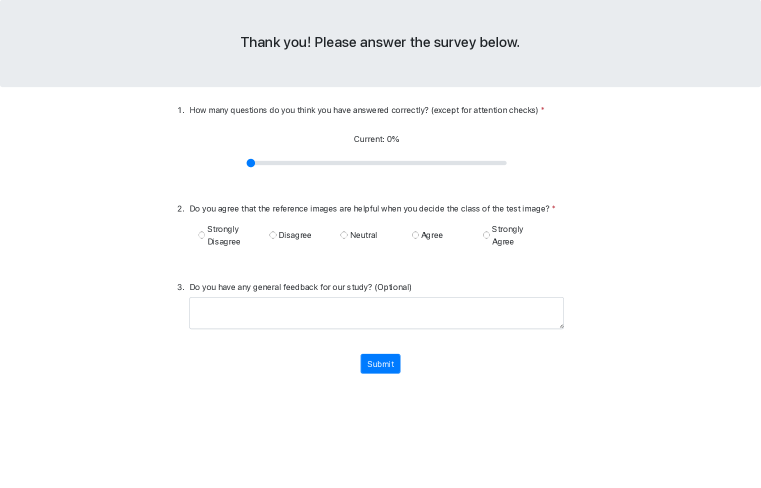Click the 'Current: 0%' label
Viewport: 761px width, 488px height.
point(376,139)
